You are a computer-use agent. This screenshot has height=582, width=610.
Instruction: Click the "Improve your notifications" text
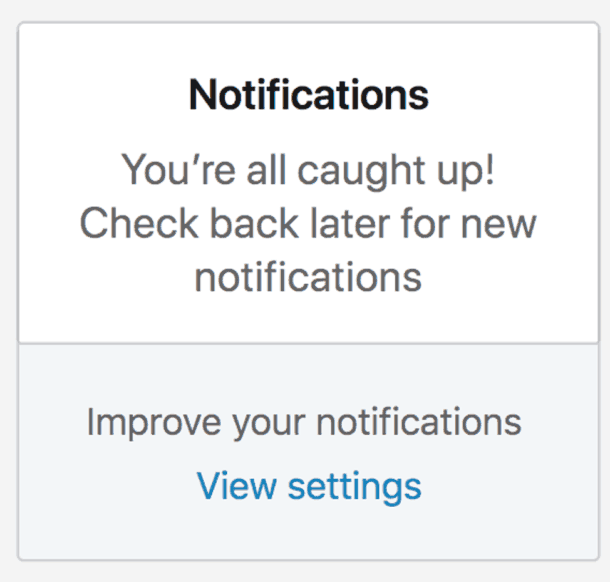tap(304, 422)
